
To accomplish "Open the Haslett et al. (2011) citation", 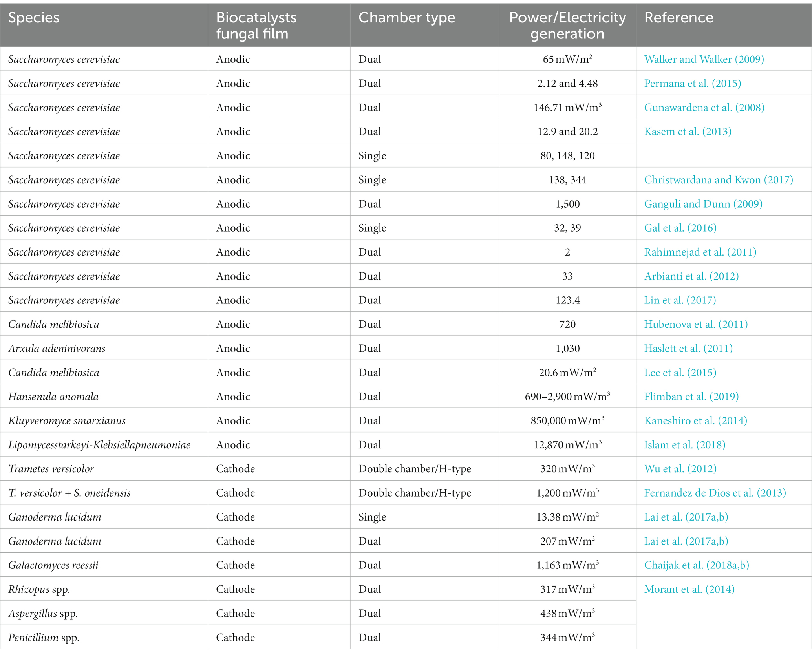I will click(x=688, y=349).
